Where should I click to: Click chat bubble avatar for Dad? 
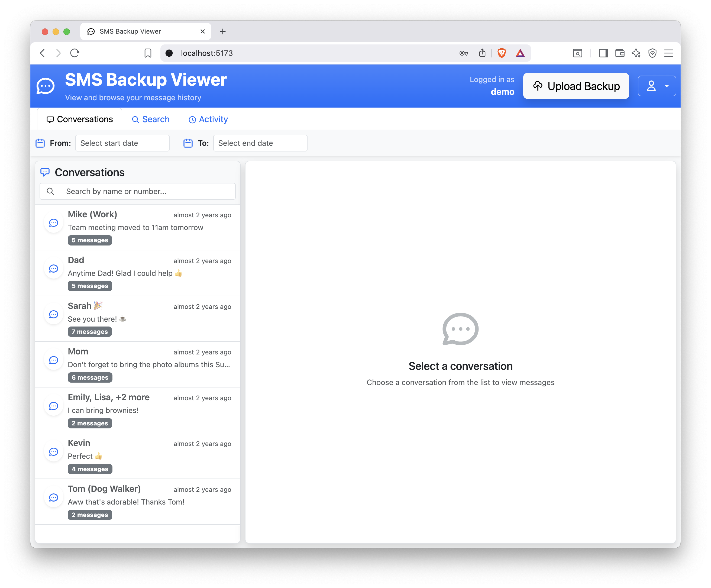pos(53,269)
